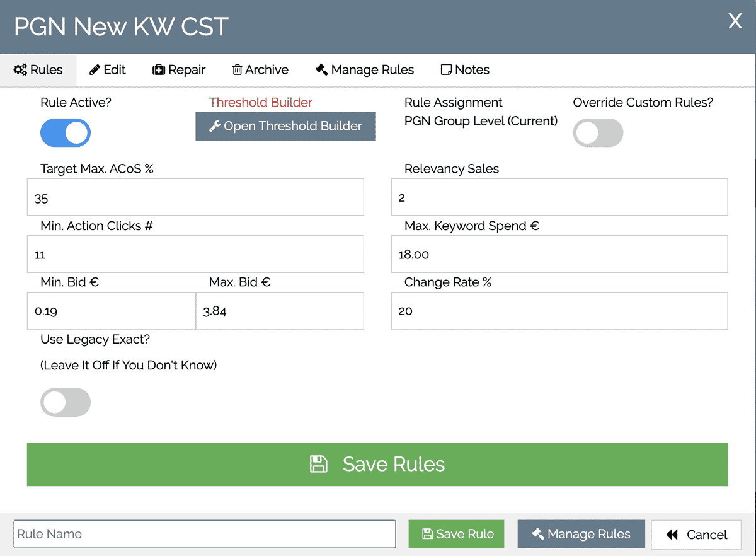Screen dimensions: 756x556
Task: Click the Min. Bid € input
Action: point(111,311)
